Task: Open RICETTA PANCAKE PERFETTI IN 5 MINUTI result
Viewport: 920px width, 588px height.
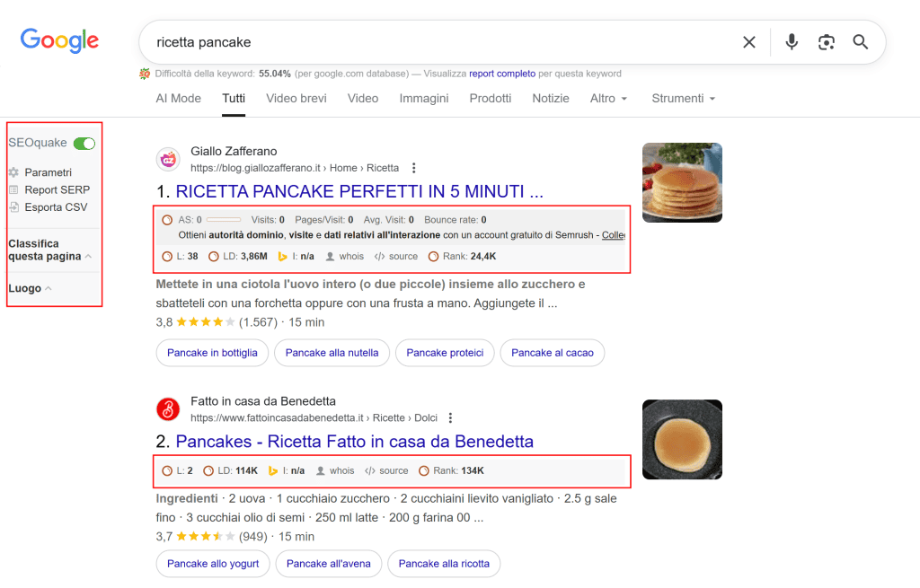Action: [359, 192]
